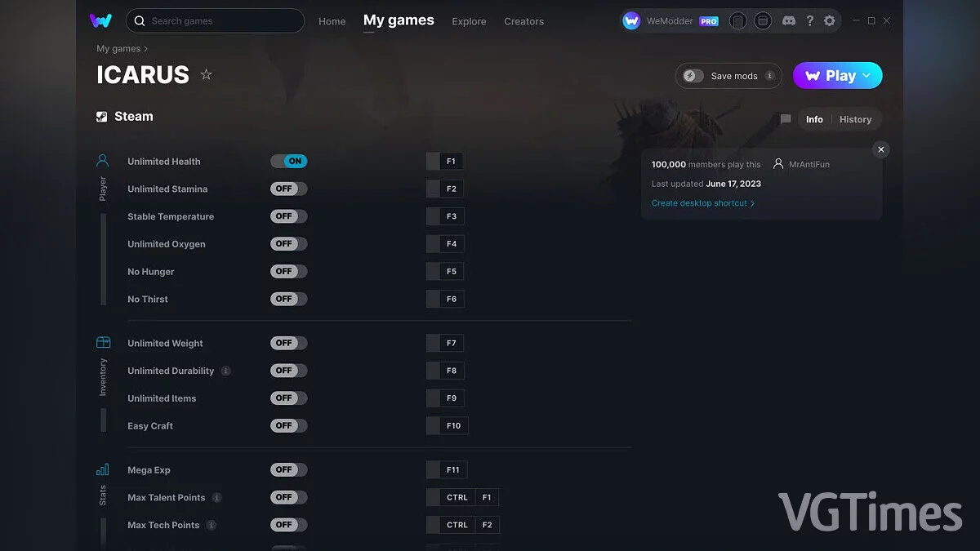
Task: Click the info icon beside Max Talent Points
Action: [216, 497]
